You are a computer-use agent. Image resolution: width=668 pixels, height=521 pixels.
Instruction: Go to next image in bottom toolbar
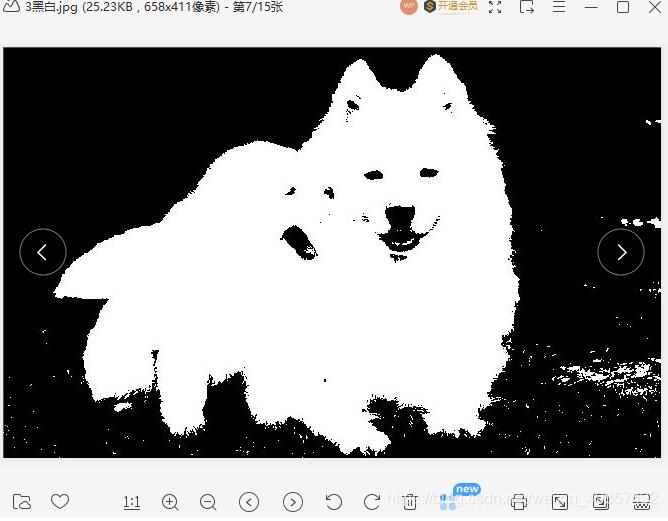(292, 502)
